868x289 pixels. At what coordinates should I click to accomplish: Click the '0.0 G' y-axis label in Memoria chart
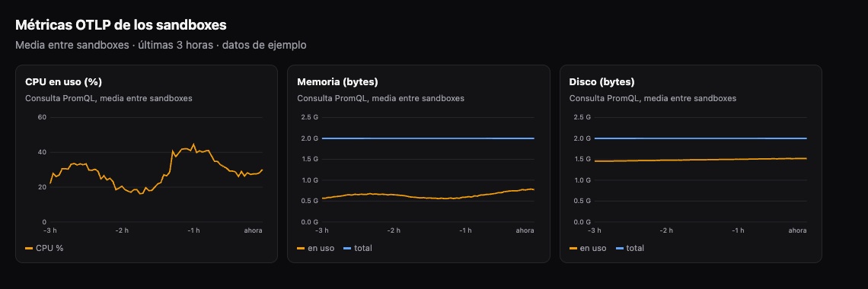tap(309, 222)
